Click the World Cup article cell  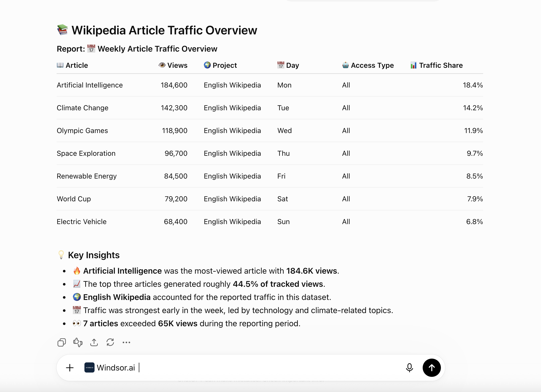[74, 199]
